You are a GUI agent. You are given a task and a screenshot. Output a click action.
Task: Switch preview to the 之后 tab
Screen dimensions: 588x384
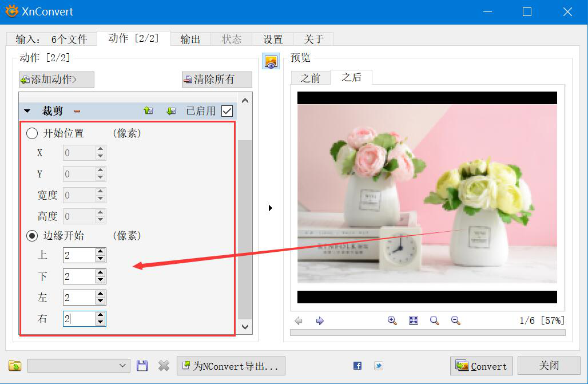tap(351, 77)
